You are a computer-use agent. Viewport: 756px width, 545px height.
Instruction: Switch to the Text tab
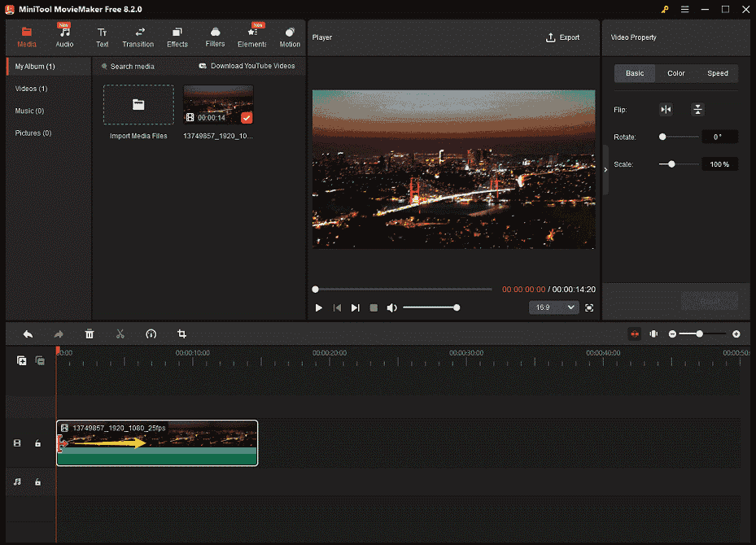(x=102, y=37)
